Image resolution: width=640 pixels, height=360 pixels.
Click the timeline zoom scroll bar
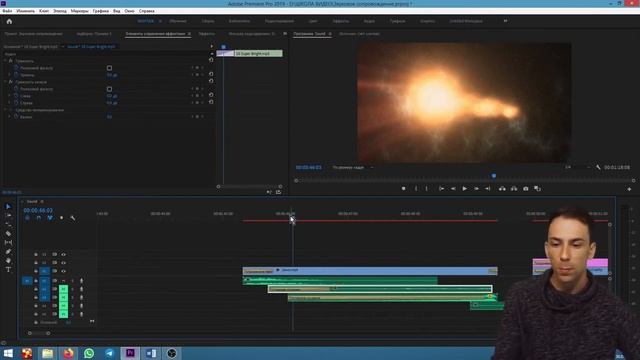point(39,333)
